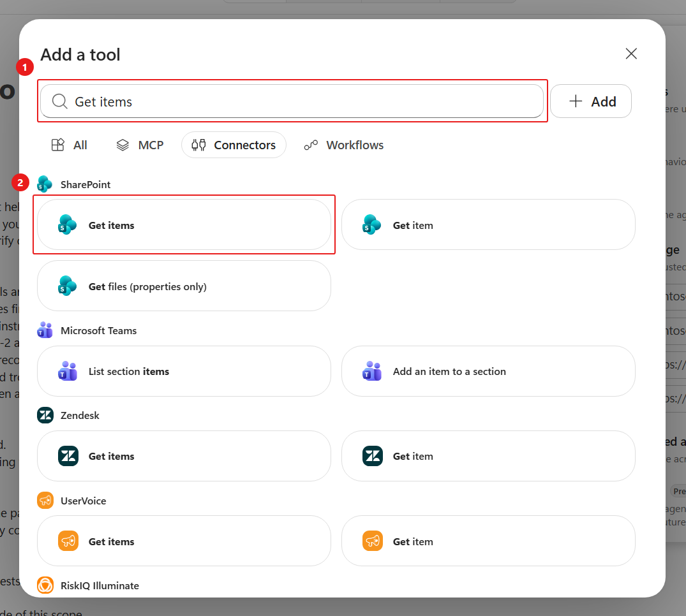Switch to the MCP tab
686x616 pixels.
(140, 145)
